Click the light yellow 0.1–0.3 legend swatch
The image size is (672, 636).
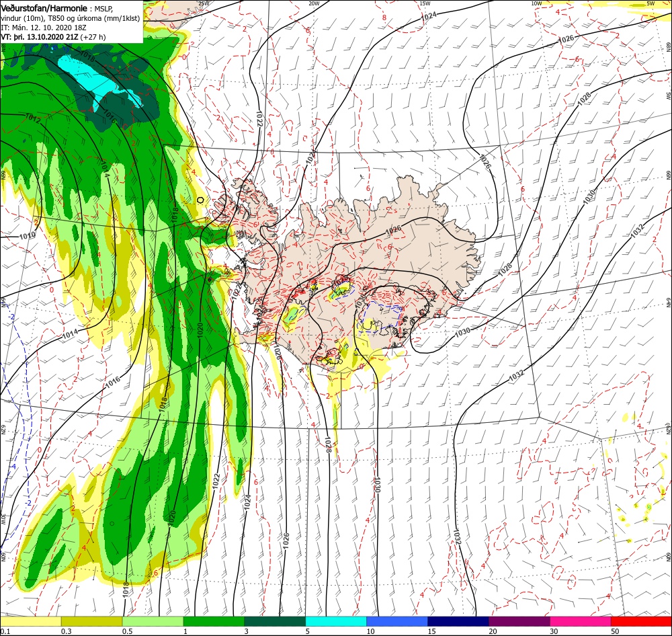point(30,622)
